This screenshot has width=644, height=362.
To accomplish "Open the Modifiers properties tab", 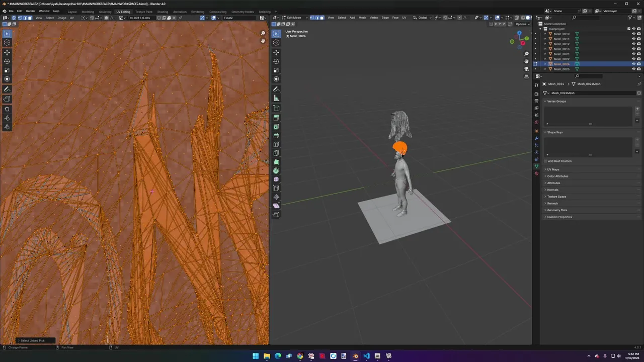I will click(536, 138).
